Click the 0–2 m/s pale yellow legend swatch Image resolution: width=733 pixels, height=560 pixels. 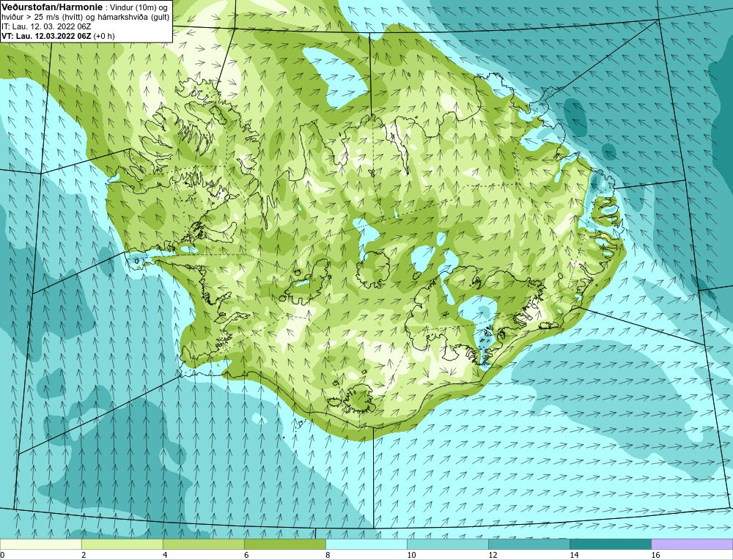coord(40,544)
